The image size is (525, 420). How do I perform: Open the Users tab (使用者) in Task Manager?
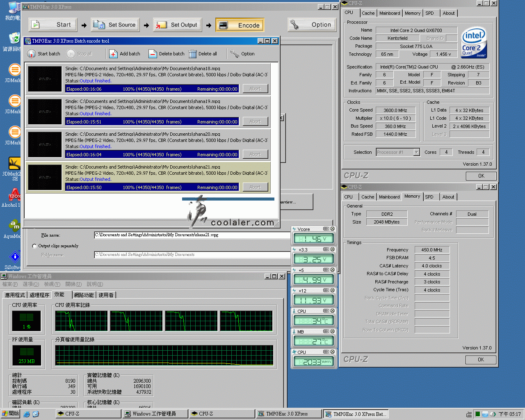(106, 295)
